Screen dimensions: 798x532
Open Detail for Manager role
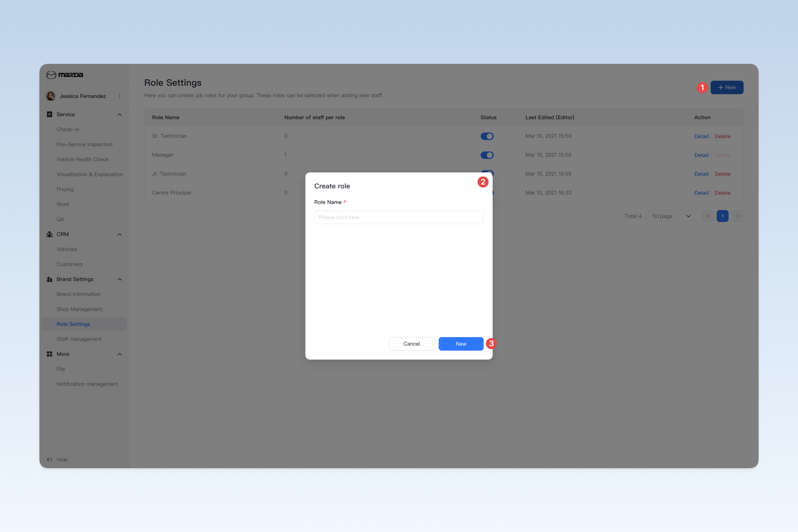pos(701,155)
